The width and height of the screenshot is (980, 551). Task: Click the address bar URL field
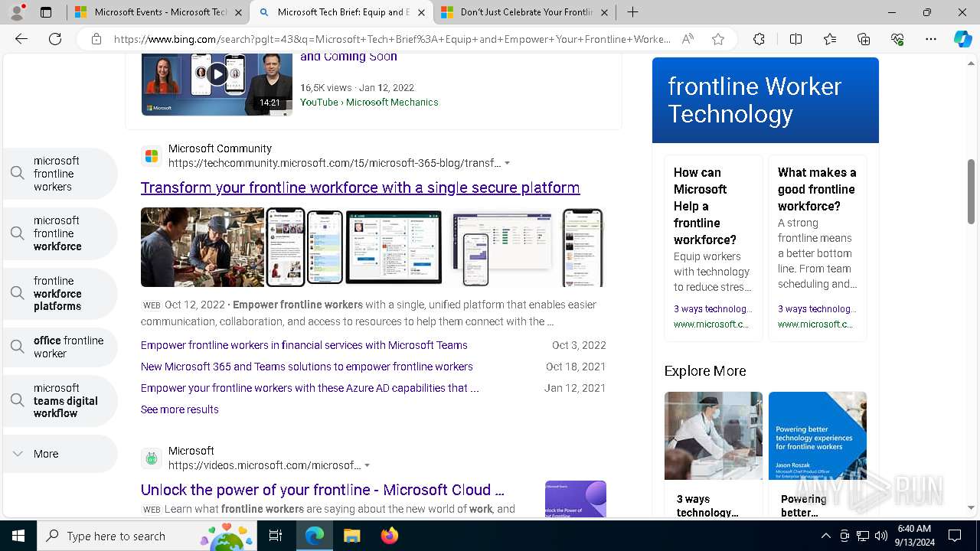tap(392, 39)
